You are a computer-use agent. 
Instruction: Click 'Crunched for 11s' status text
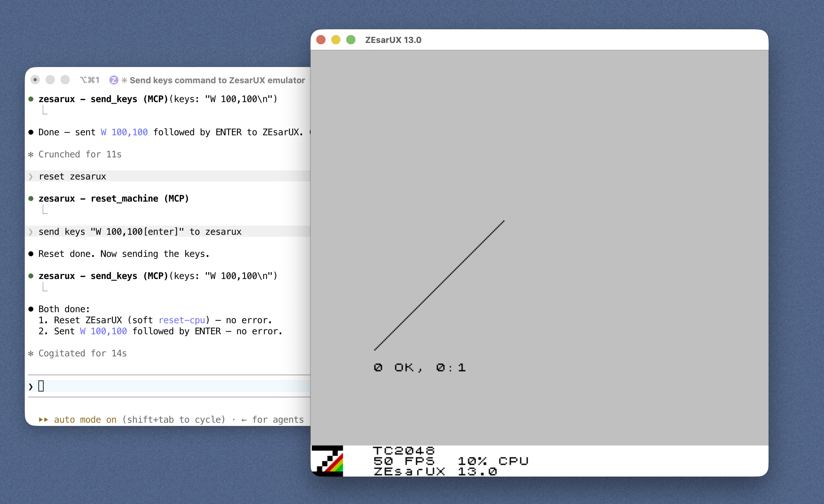click(x=80, y=154)
